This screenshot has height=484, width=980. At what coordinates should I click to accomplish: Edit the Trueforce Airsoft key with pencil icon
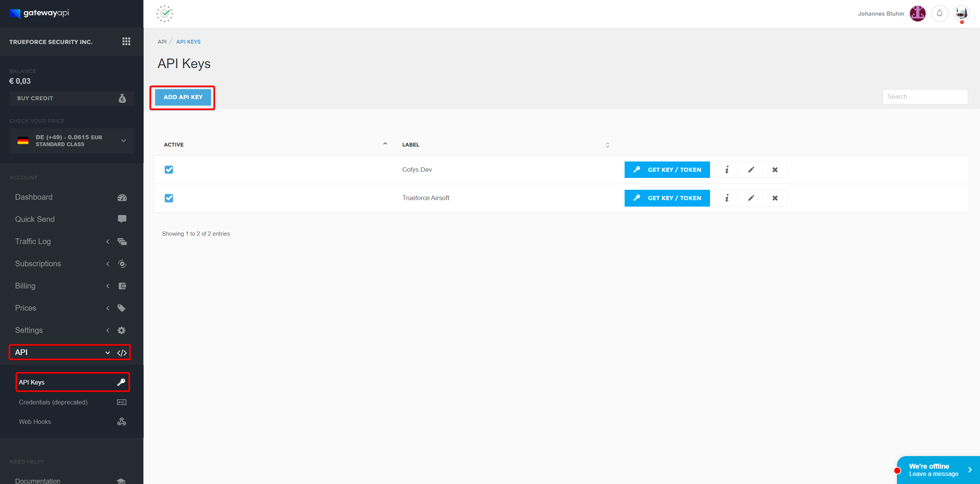pos(751,198)
